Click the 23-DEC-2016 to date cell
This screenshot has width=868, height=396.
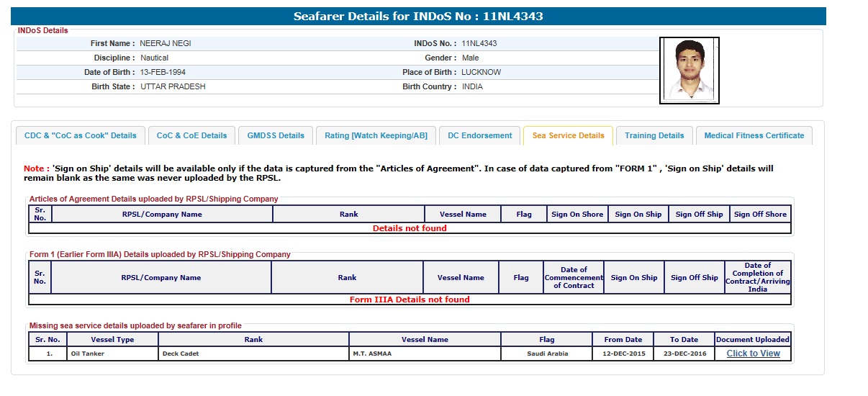(x=684, y=354)
